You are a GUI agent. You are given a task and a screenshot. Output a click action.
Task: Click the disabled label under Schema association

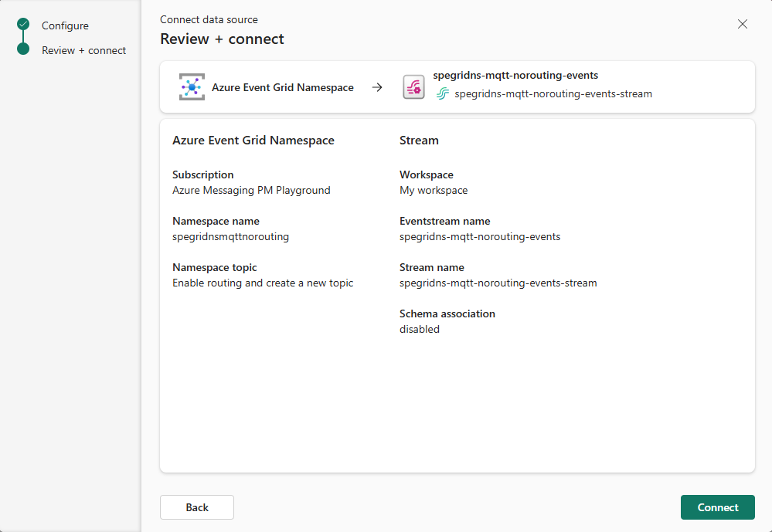(418, 329)
